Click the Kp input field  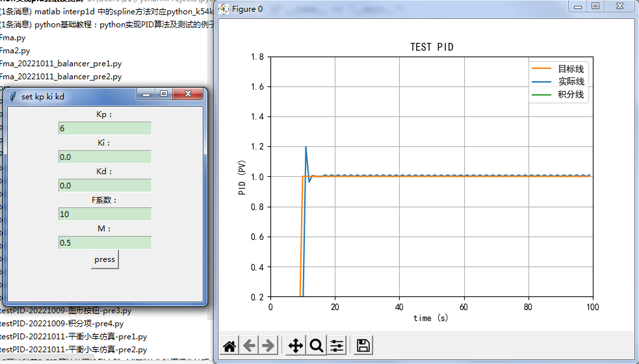tap(105, 129)
